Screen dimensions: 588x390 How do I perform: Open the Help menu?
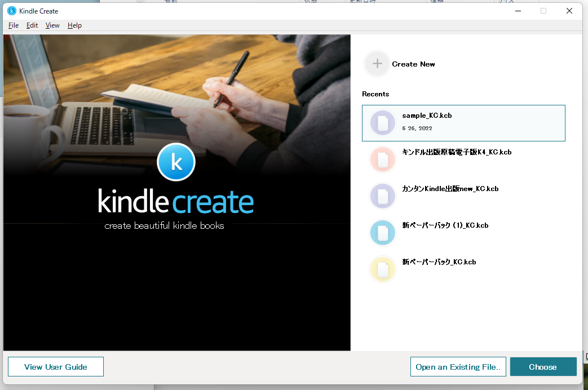pyautogui.click(x=74, y=25)
